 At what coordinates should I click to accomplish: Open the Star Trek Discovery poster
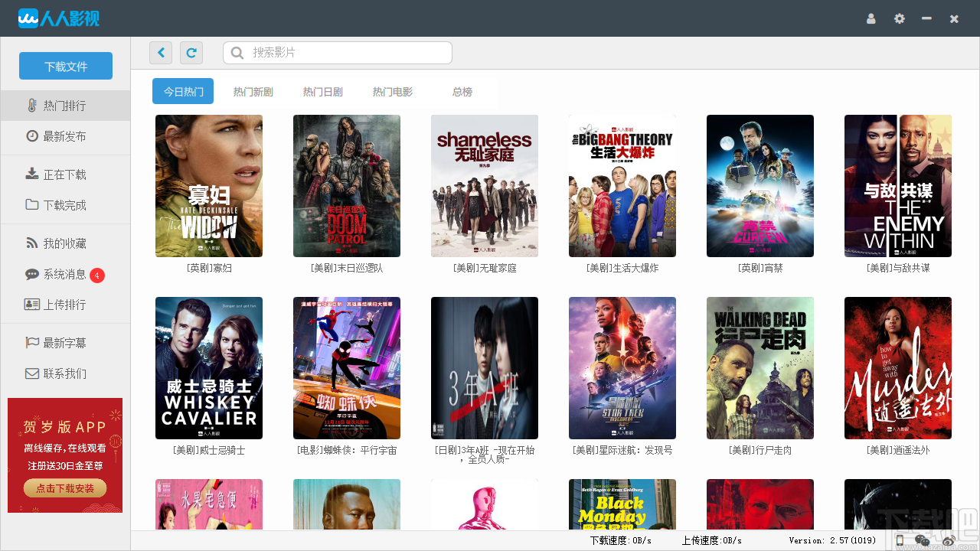click(622, 368)
